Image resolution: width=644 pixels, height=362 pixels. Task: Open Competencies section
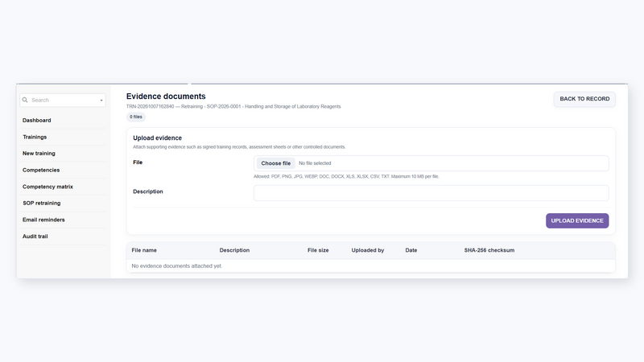(41, 170)
